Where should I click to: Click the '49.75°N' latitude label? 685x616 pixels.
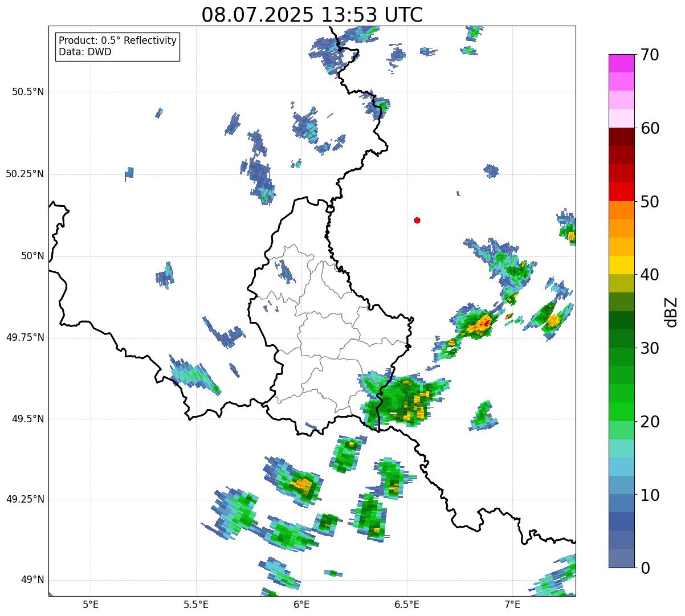point(25,337)
